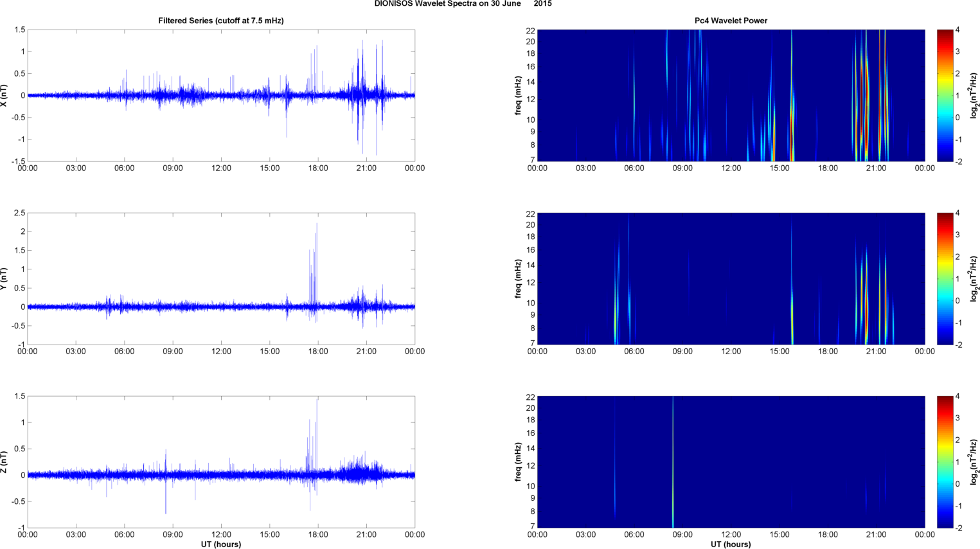This screenshot has width=980, height=549.
Task: Click the log2(nT²/Hz) label beside bottom colorbar
Action: pos(974,462)
